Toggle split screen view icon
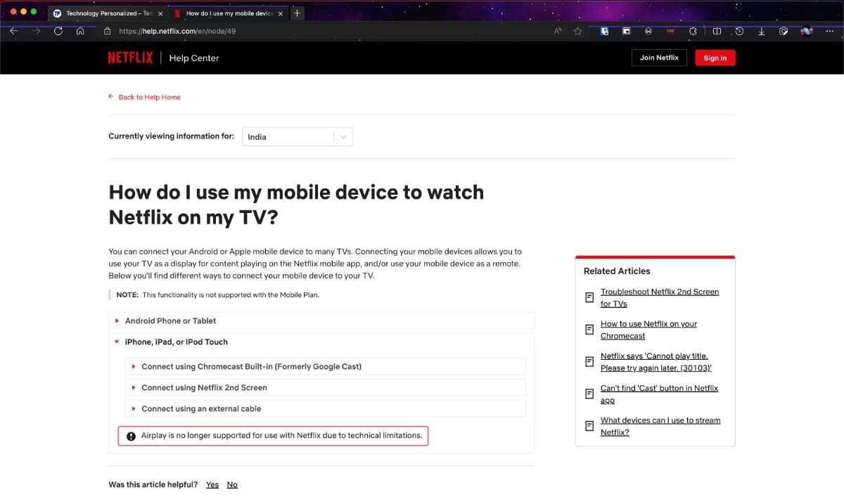Viewport: 844px width, 504px height. [x=717, y=31]
